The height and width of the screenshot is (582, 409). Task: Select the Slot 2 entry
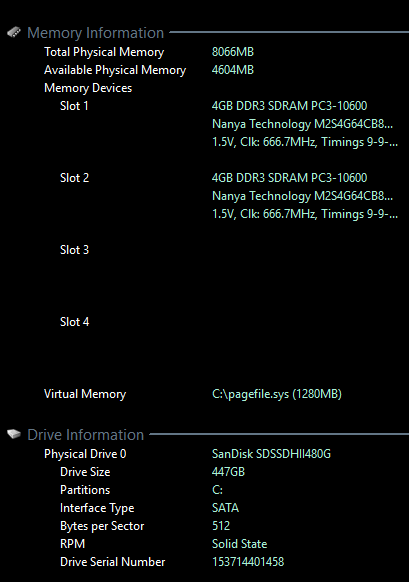[75, 178]
